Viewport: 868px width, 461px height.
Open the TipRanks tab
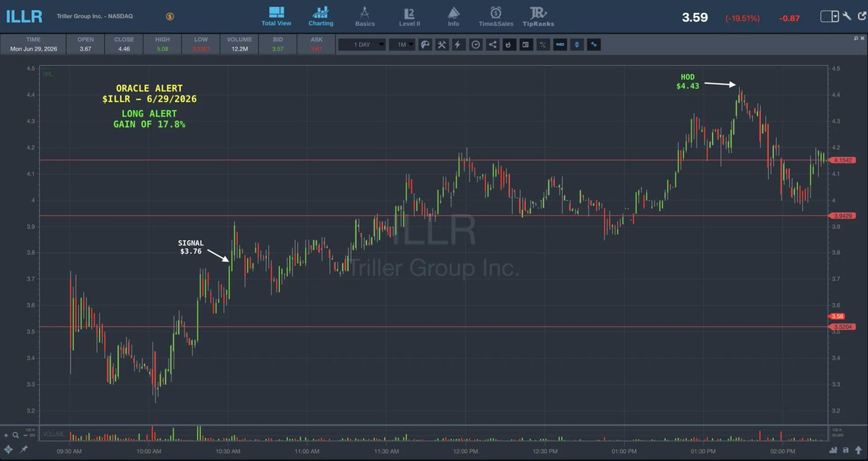point(538,16)
